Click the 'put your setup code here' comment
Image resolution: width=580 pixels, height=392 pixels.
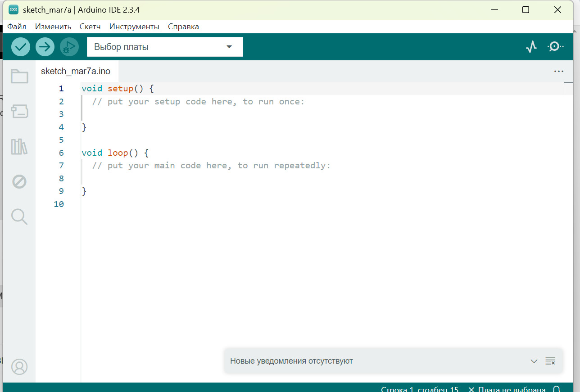[x=198, y=102]
